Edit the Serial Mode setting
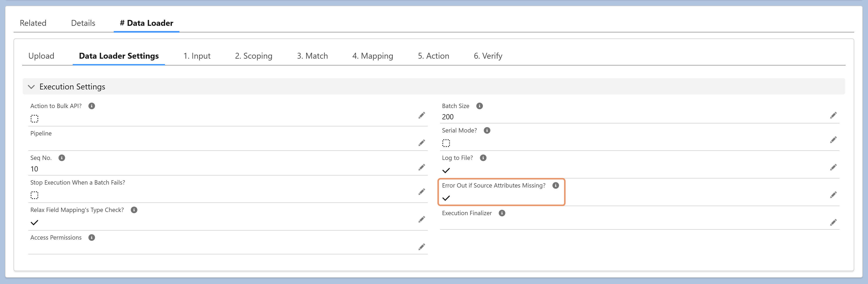 pos(833,140)
